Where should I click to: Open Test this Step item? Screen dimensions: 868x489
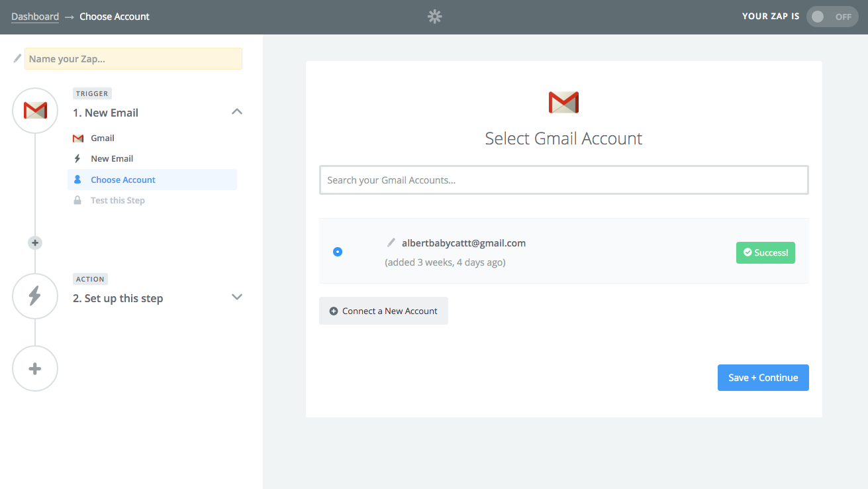point(118,200)
